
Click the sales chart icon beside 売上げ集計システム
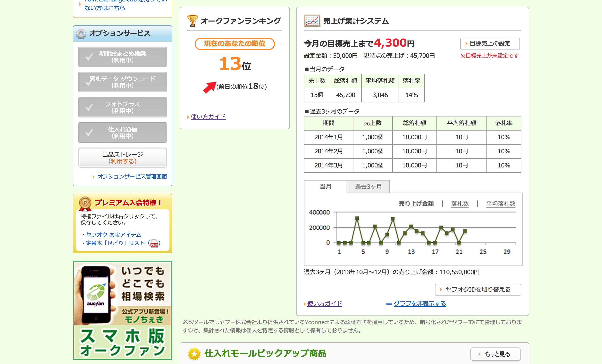(312, 21)
